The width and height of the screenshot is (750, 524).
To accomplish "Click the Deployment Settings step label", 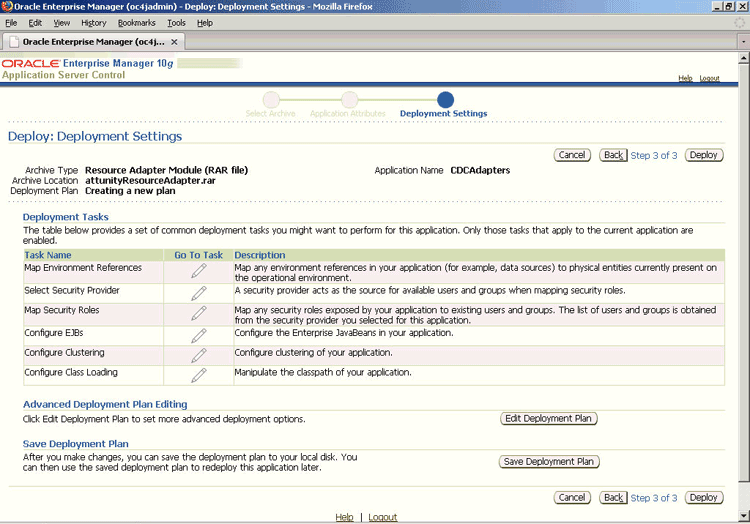I will (x=443, y=113).
